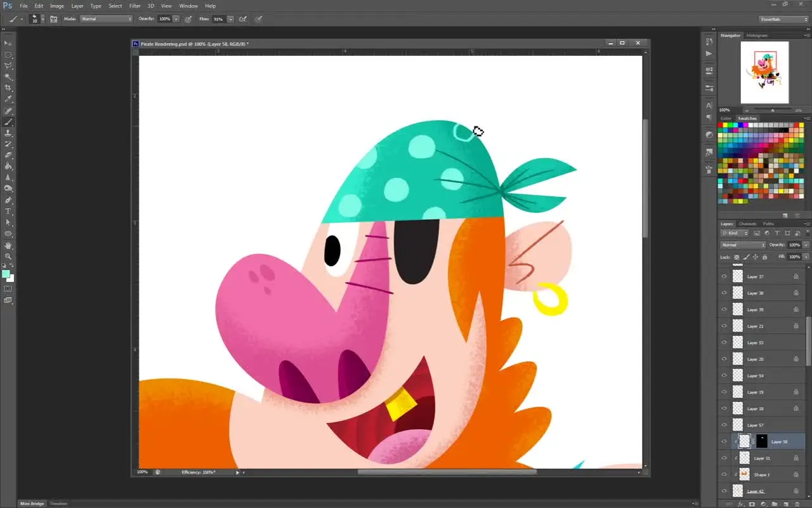The width and height of the screenshot is (812, 508).
Task: Toggle visibility of Layer 53
Action: (724, 342)
